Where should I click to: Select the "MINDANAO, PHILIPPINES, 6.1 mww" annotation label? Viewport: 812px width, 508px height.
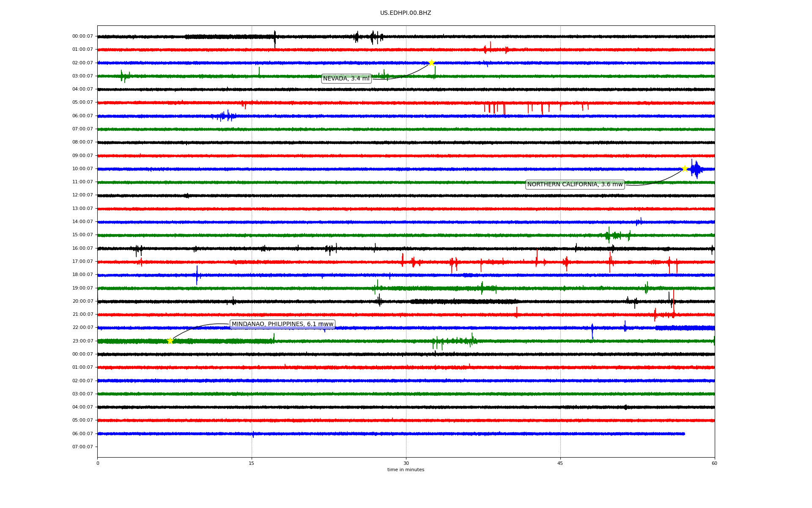click(x=283, y=324)
